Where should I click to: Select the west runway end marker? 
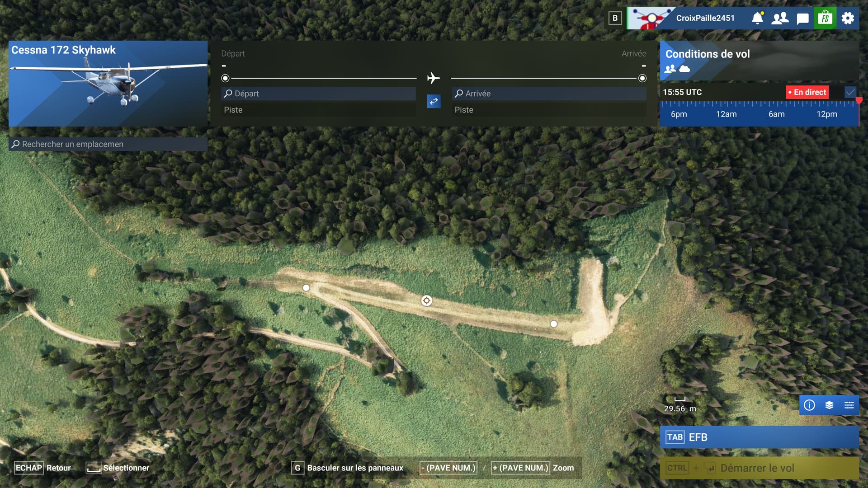click(306, 288)
